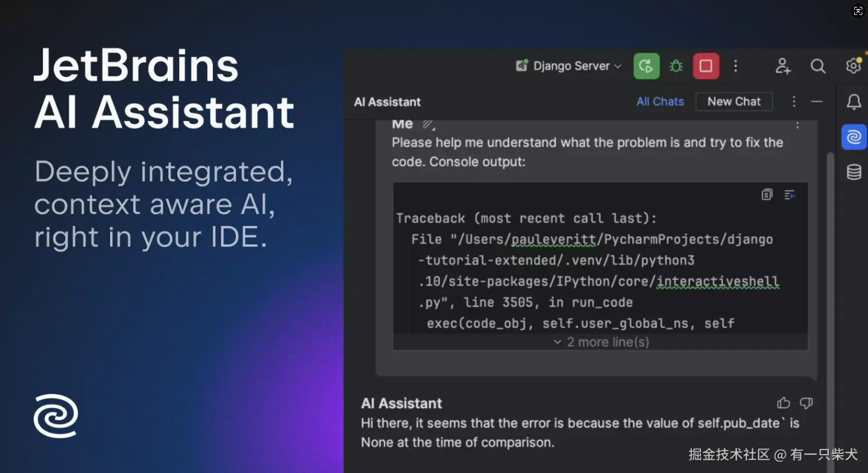
Task: Open the Me message kebab menu
Action: point(797,124)
